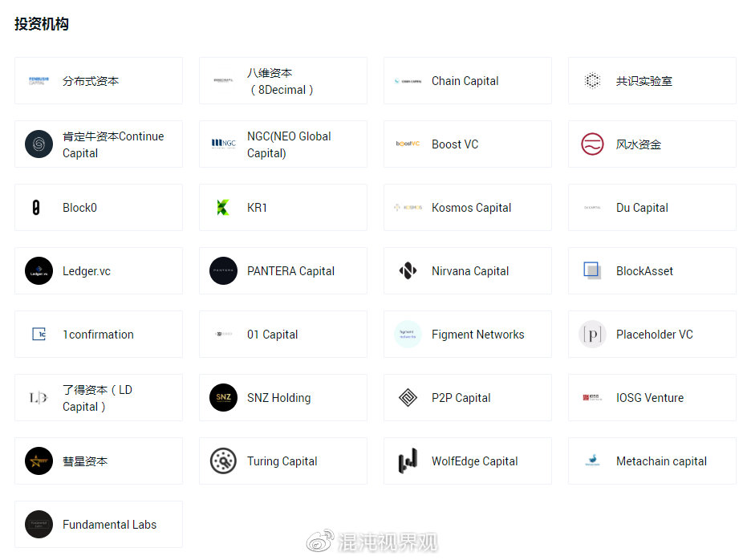This screenshot has height=560, width=747.
Task: Select the Chain Capital name text
Action: pyautogui.click(x=465, y=81)
